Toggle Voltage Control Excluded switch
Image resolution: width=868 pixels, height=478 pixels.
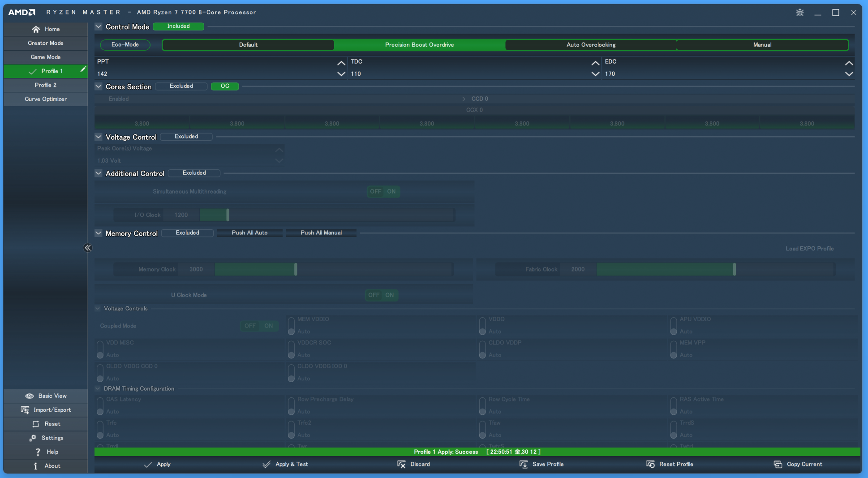click(x=186, y=137)
